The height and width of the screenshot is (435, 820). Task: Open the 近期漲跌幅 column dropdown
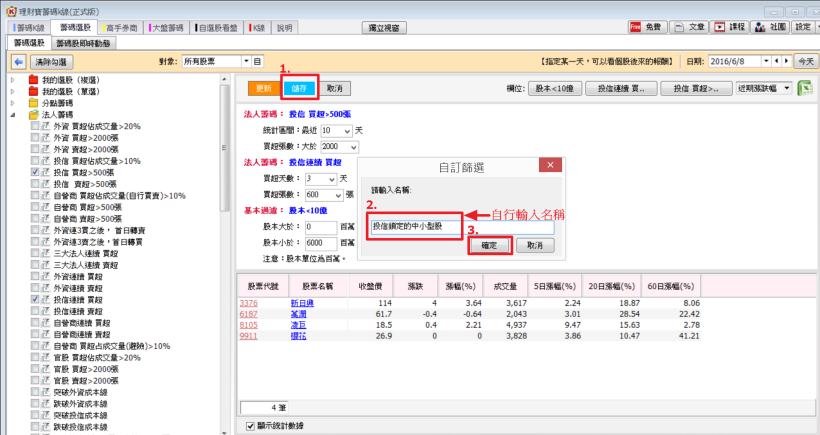(787, 88)
